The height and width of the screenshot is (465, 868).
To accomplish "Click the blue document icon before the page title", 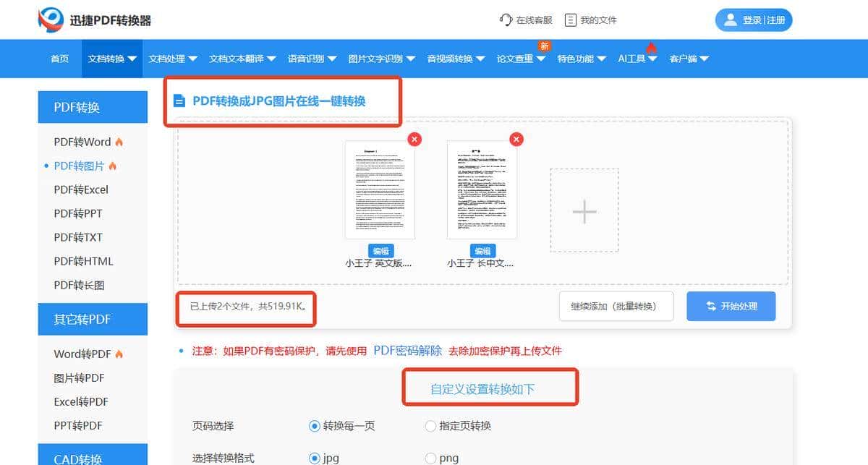I will [179, 101].
